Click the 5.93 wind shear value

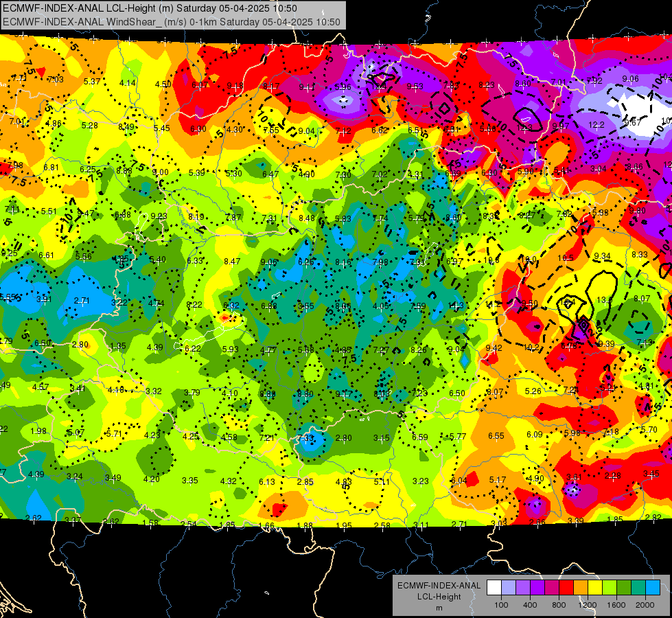(x=231, y=349)
